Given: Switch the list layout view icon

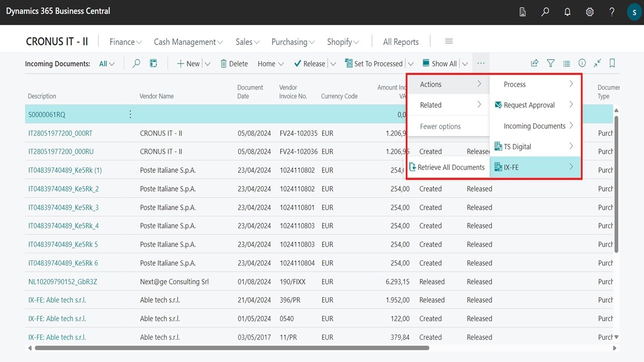Looking at the screenshot, I should pyautogui.click(x=567, y=63).
